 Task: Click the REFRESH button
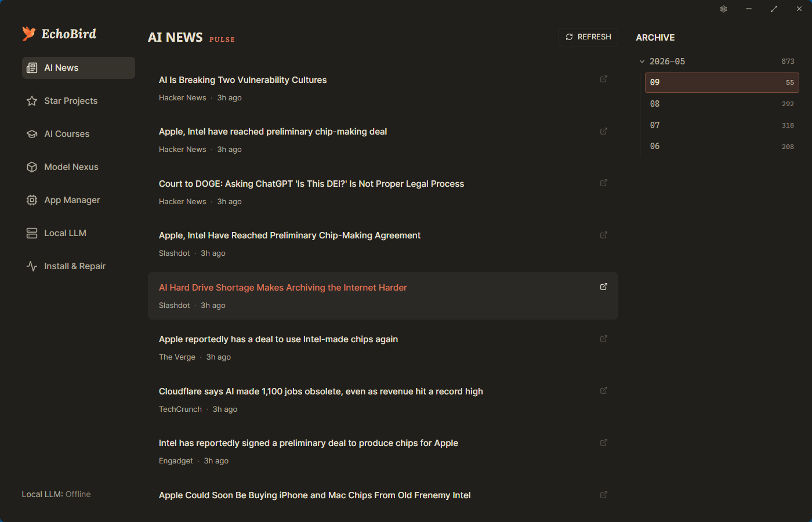pos(588,37)
